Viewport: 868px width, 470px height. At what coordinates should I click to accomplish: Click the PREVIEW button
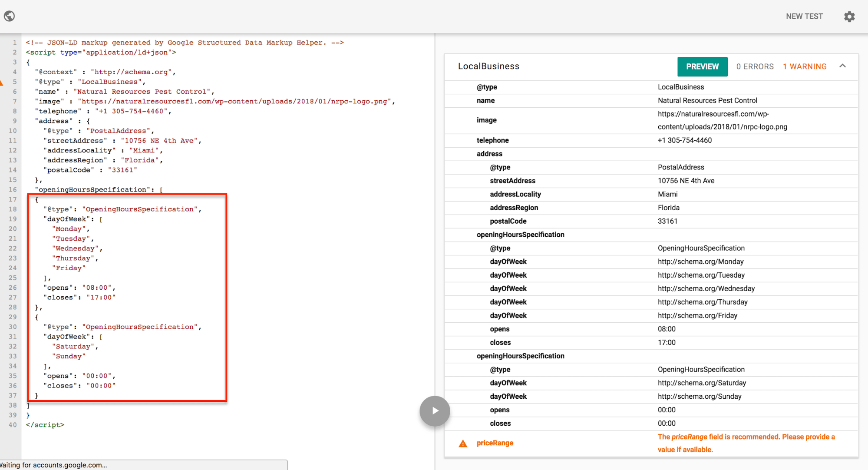pos(702,66)
